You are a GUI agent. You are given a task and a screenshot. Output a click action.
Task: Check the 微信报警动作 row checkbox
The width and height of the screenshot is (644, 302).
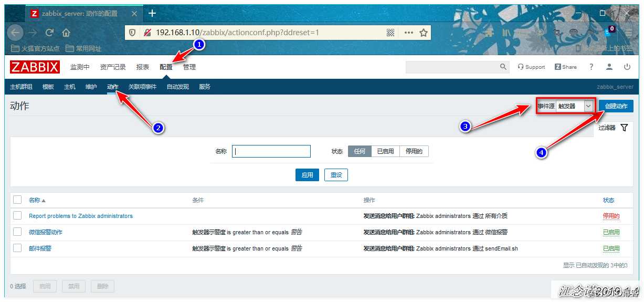pyautogui.click(x=17, y=232)
